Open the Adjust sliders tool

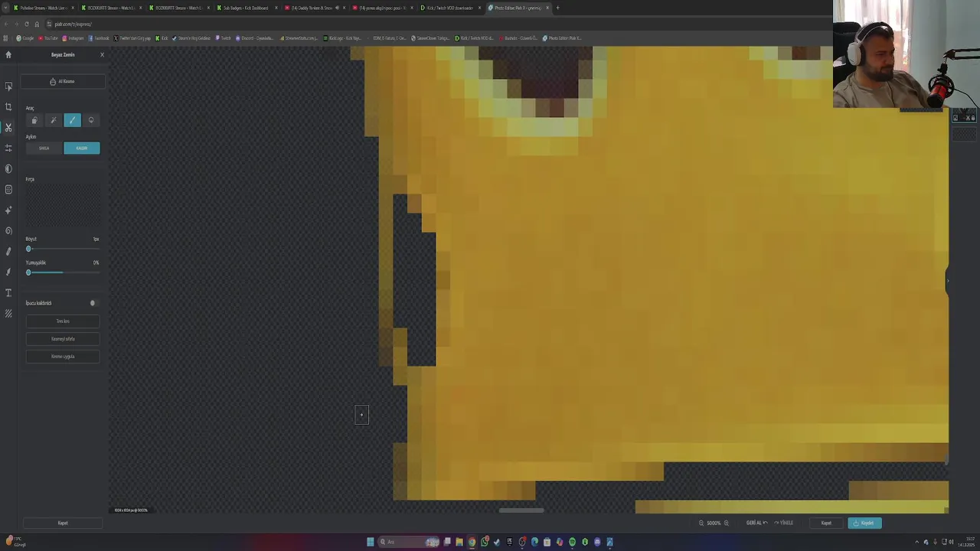(8, 148)
